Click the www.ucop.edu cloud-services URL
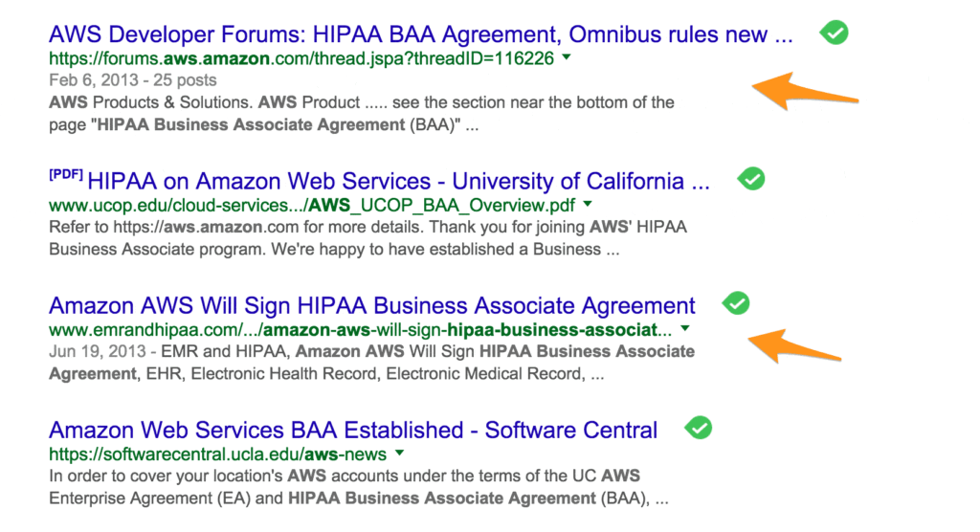Viewport: 980px width, 532px height. 313,205
